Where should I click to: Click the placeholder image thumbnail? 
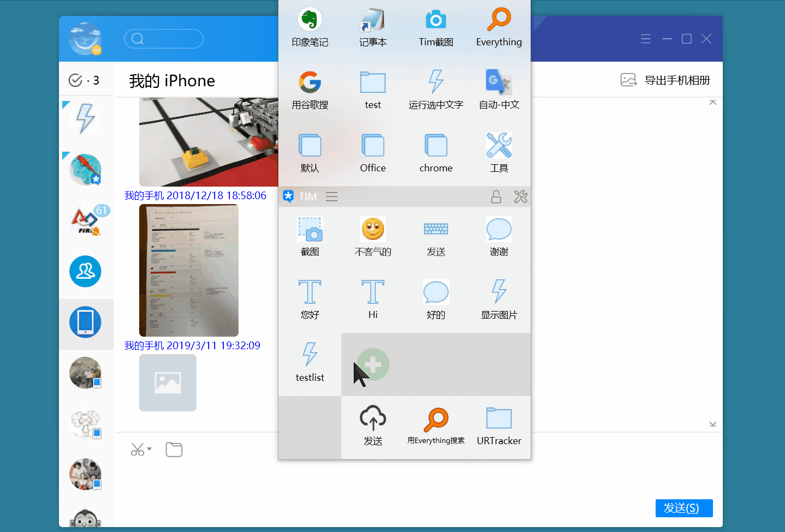[168, 382]
